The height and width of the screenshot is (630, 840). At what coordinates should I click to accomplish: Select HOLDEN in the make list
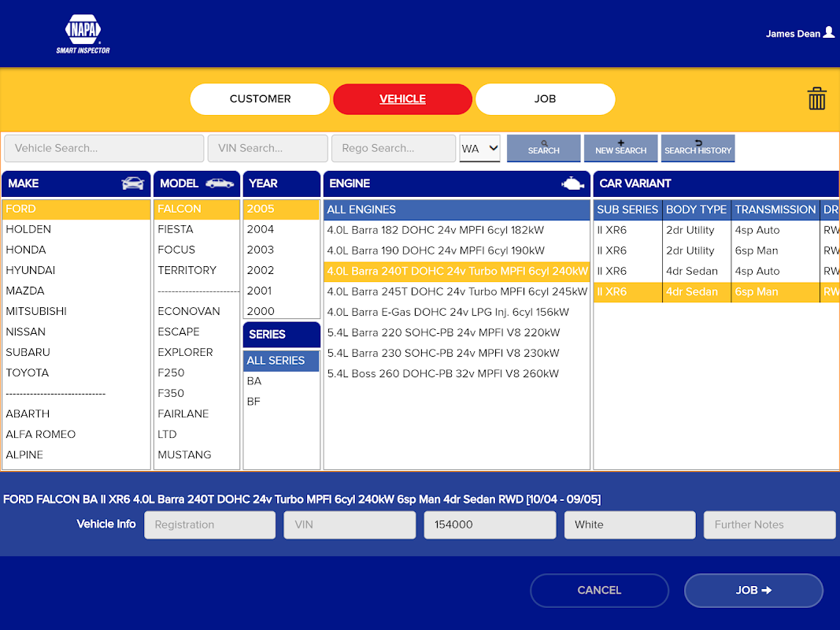pos(76,229)
